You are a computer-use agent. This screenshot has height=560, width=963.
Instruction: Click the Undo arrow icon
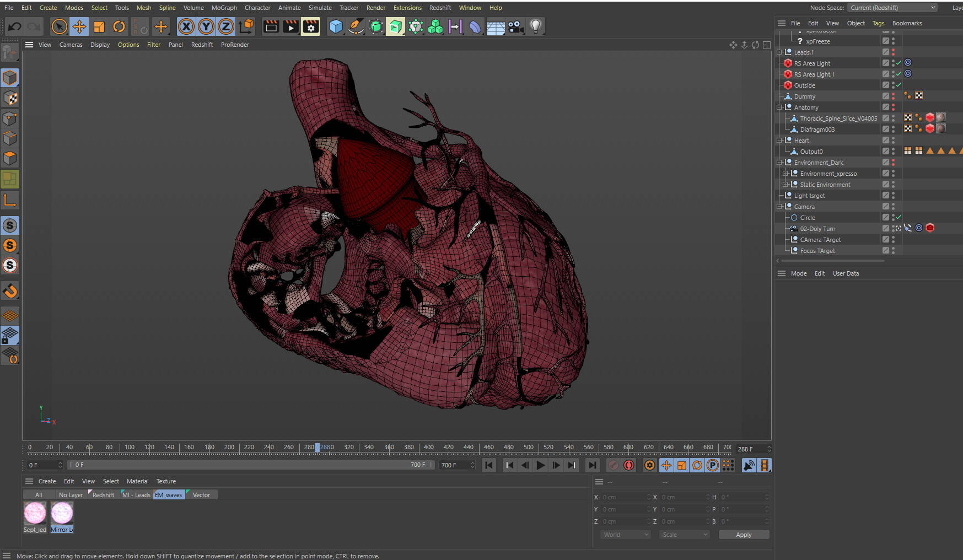coord(15,26)
